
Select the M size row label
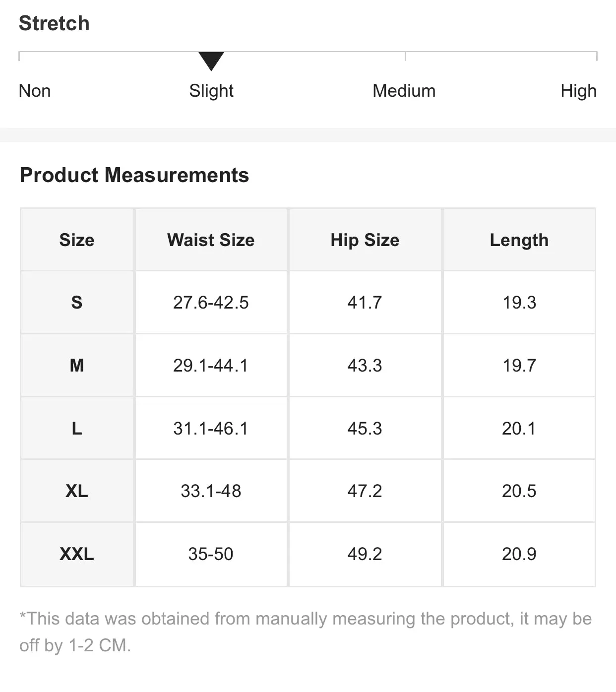pos(77,366)
